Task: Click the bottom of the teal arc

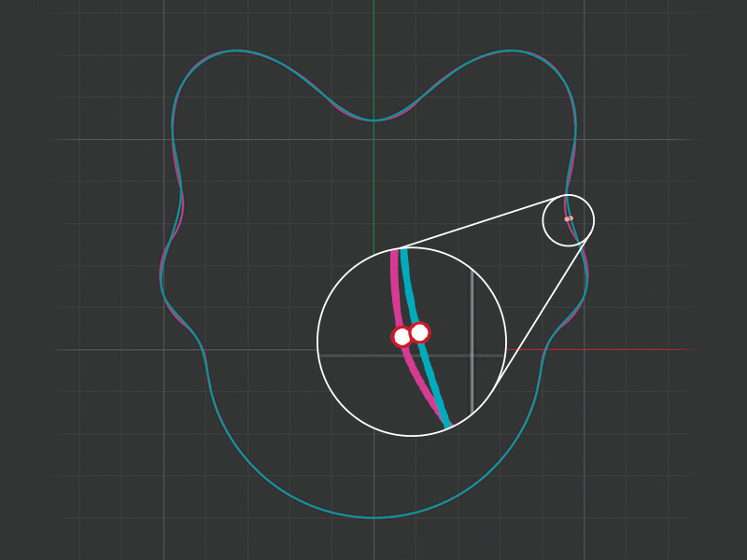Action: [373, 517]
